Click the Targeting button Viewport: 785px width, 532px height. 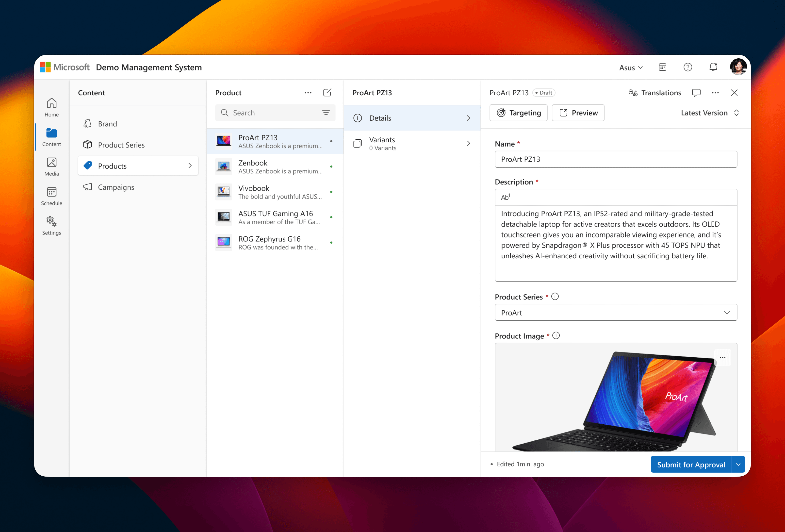click(518, 113)
